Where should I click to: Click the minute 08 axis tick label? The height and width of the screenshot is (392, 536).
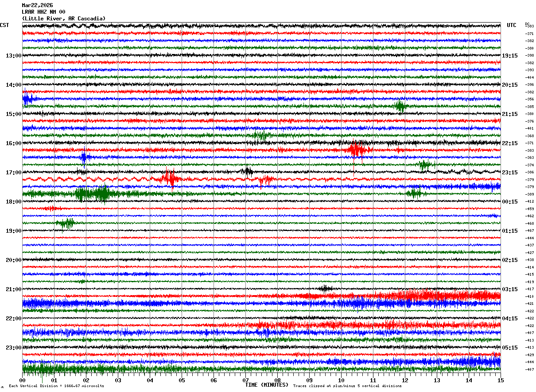(277, 380)
